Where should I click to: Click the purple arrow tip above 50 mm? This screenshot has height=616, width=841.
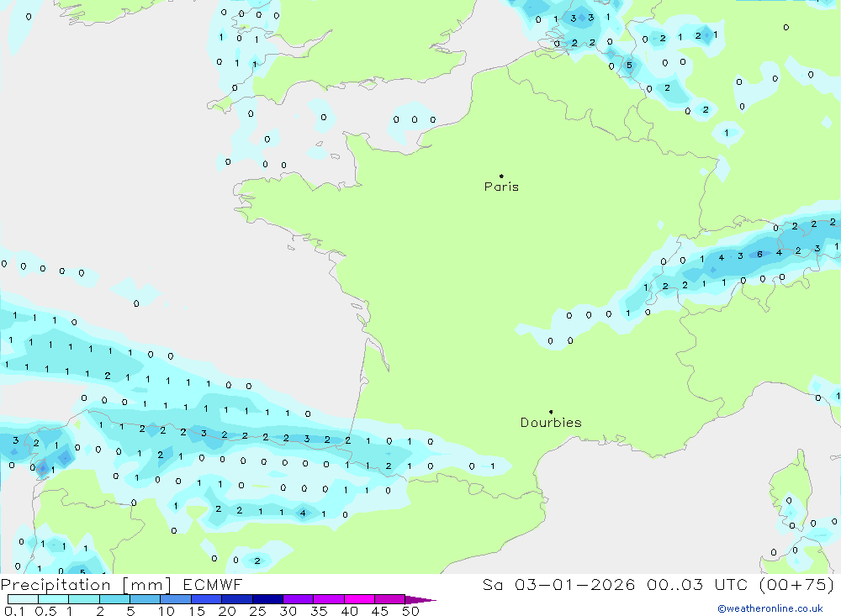point(420,600)
